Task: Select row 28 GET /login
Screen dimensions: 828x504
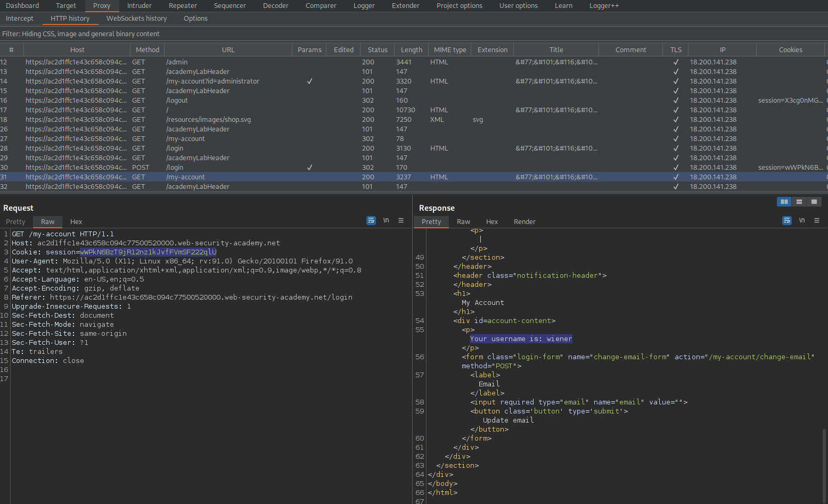Action: point(414,148)
